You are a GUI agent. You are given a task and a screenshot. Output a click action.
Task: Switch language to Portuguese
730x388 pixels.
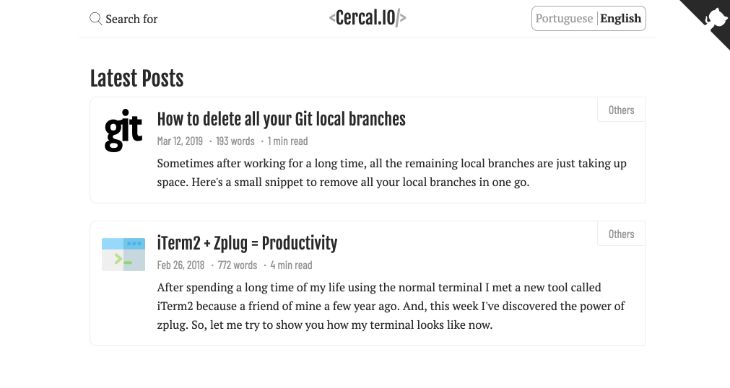[x=564, y=18]
